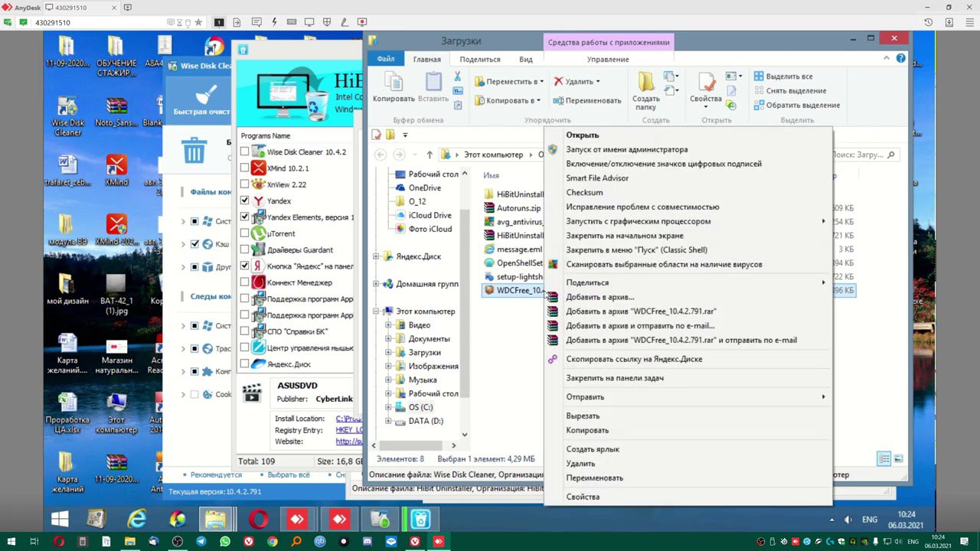Click Explorer search field Поиск: Загрузки

864,155
